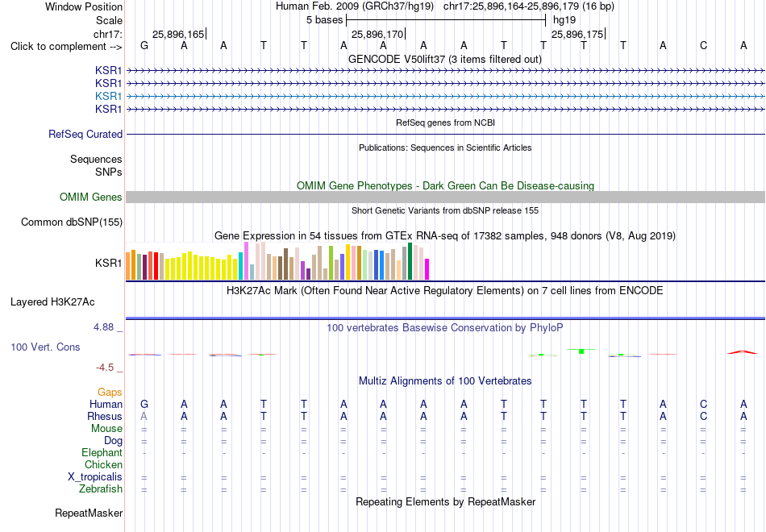
Task: Click the RefSeq Curated horizontal gene line
Action: pos(445,134)
